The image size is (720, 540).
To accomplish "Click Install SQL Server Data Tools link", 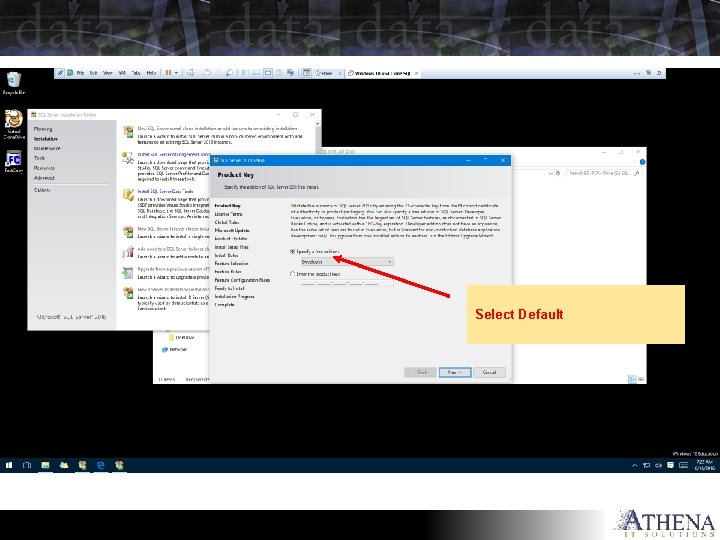I will pos(165,191).
